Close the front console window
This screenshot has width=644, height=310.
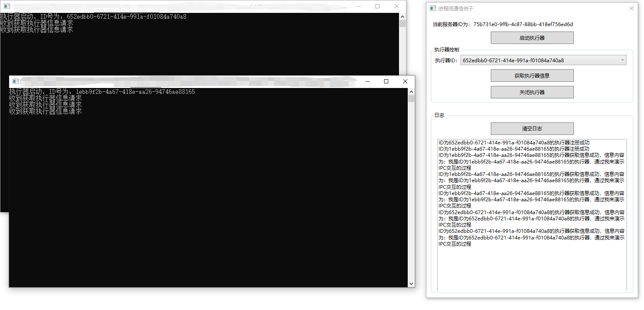(x=405, y=81)
